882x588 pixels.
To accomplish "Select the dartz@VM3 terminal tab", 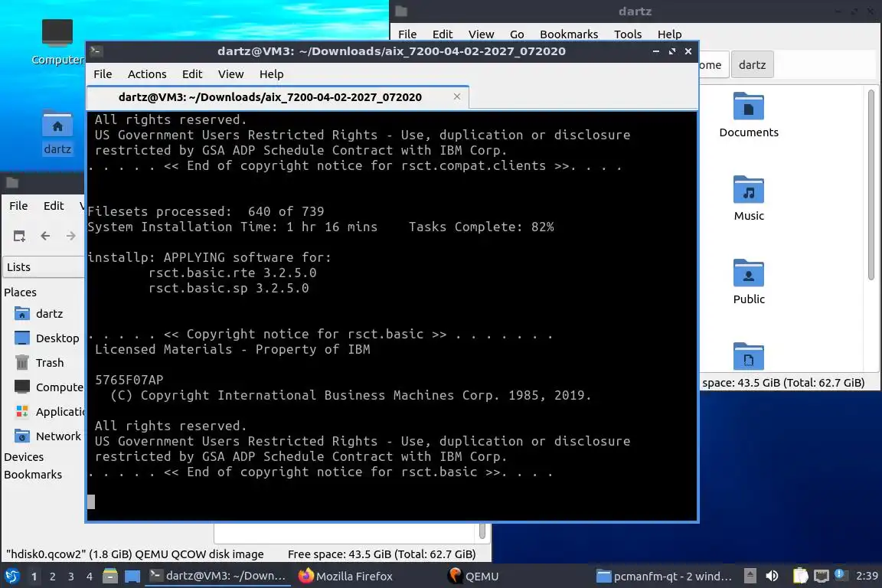I will click(277, 97).
